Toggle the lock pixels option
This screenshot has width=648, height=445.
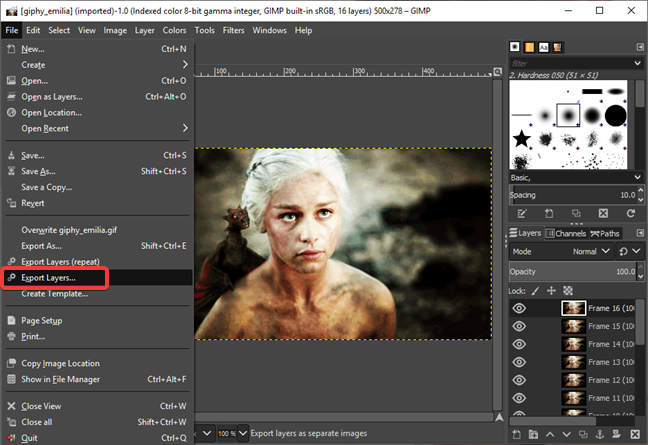pyautogui.click(x=535, y=291)
